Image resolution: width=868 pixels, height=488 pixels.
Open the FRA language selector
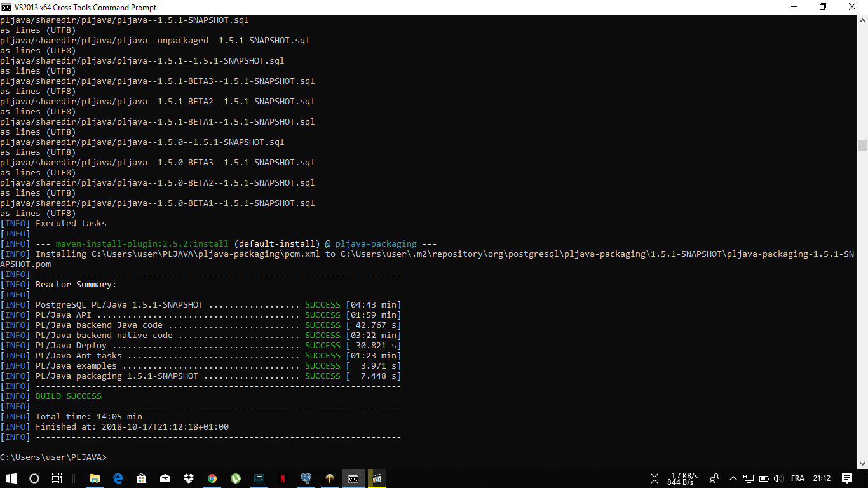(x=797, y=478)
